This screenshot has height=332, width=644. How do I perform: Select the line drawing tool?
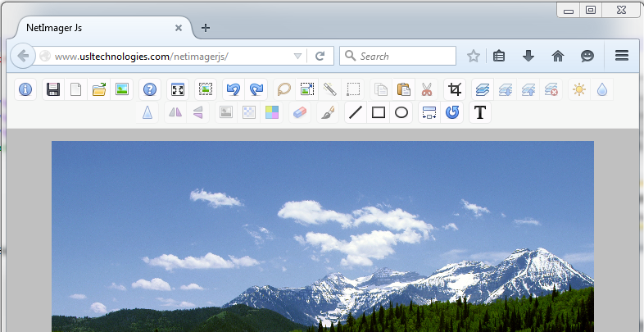point(356,112)
